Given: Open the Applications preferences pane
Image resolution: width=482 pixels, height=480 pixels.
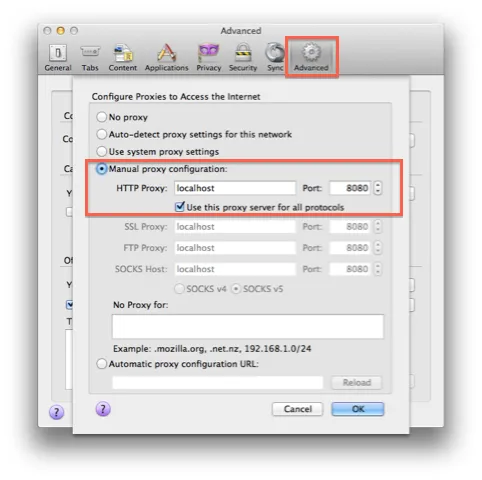Looking at the screenshot, I should (x=166, y=58).
